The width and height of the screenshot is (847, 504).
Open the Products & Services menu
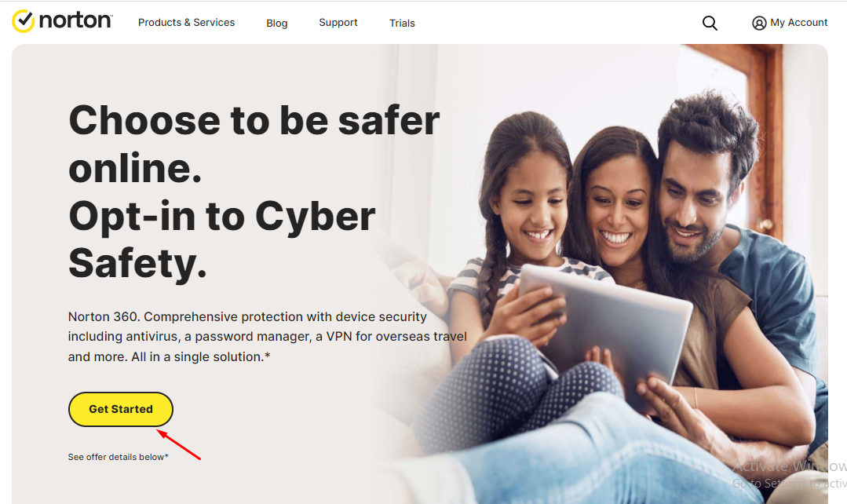point(186,23)
